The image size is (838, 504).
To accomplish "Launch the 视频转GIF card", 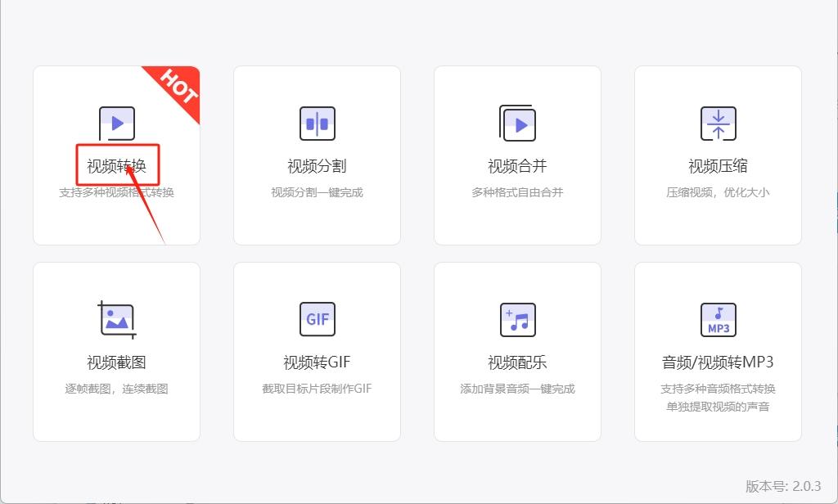I will [317, 350].
